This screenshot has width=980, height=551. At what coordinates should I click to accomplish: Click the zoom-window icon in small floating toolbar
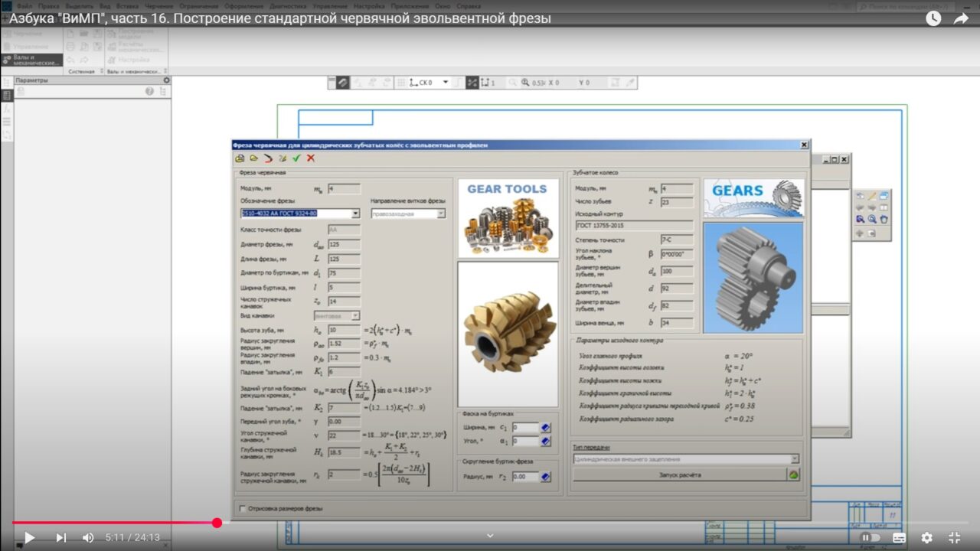point(861,220)
